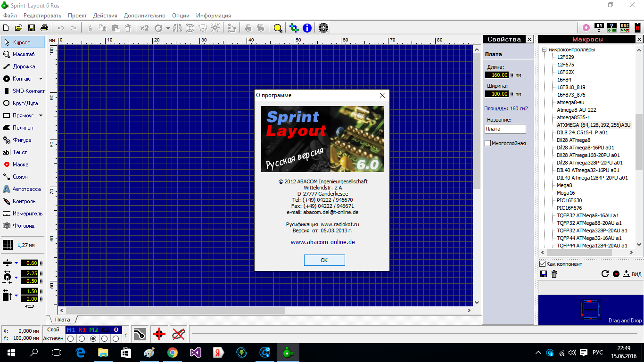
Task: Select the Контроль tool
Action: (x=23, y=201)
